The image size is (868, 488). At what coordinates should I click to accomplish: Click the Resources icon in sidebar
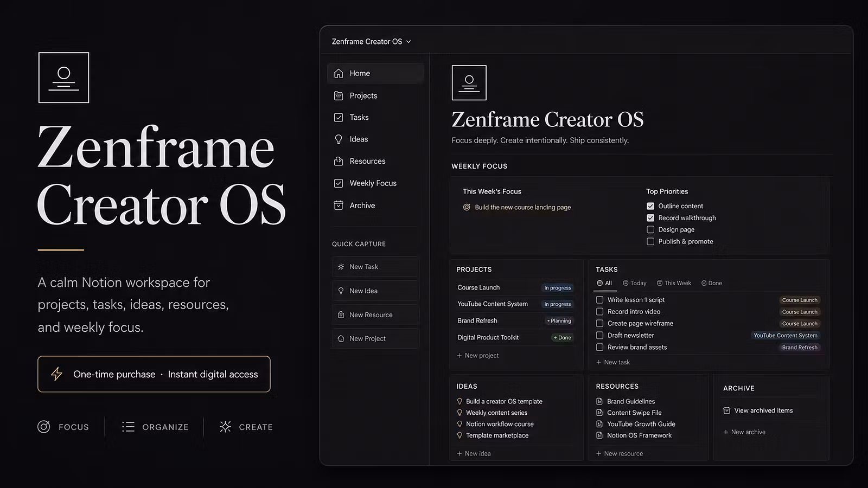point(339,161)
